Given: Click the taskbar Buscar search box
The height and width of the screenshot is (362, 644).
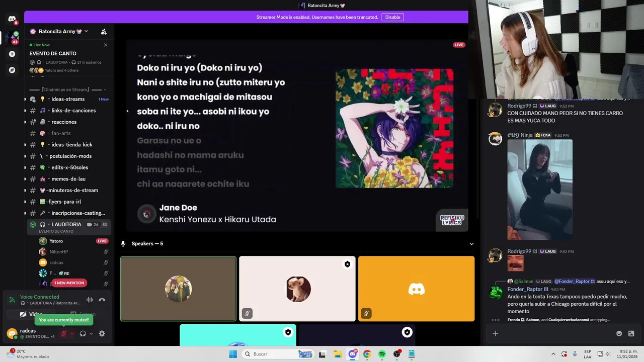Looking at the screenshot, I should point(278,354).
